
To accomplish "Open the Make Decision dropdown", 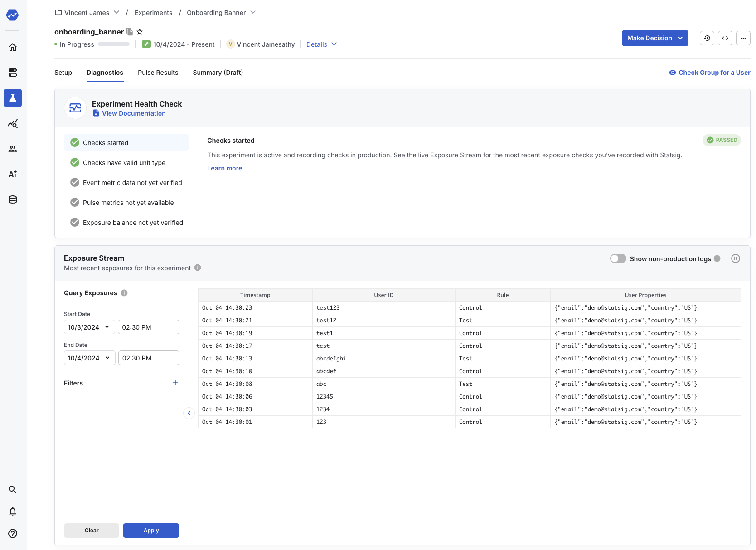I will click(655, 38).
